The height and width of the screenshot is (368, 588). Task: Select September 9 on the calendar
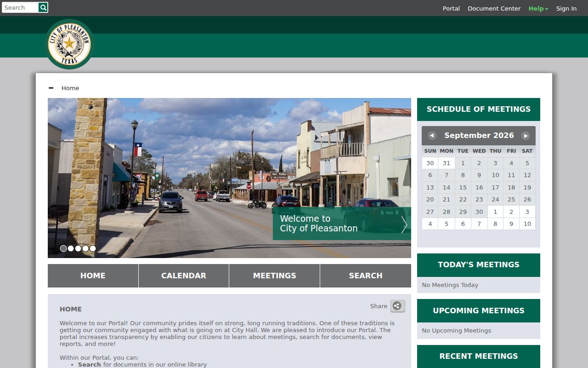(479, 175)
